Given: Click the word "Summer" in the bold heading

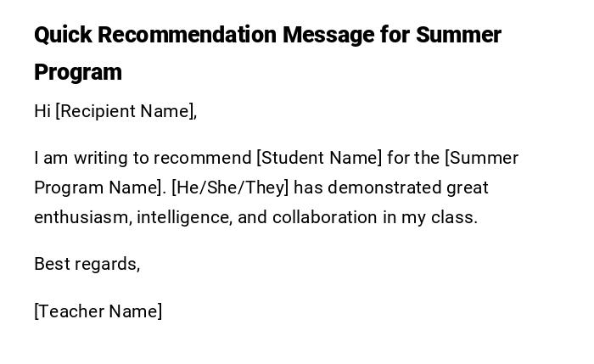Looking at the screenshot, I should pyautogui.click(x=458, y=35).
